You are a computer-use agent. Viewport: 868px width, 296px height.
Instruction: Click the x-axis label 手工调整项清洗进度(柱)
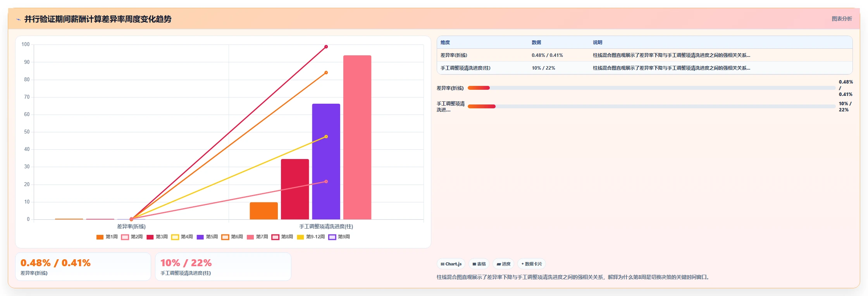click(326, 227)
